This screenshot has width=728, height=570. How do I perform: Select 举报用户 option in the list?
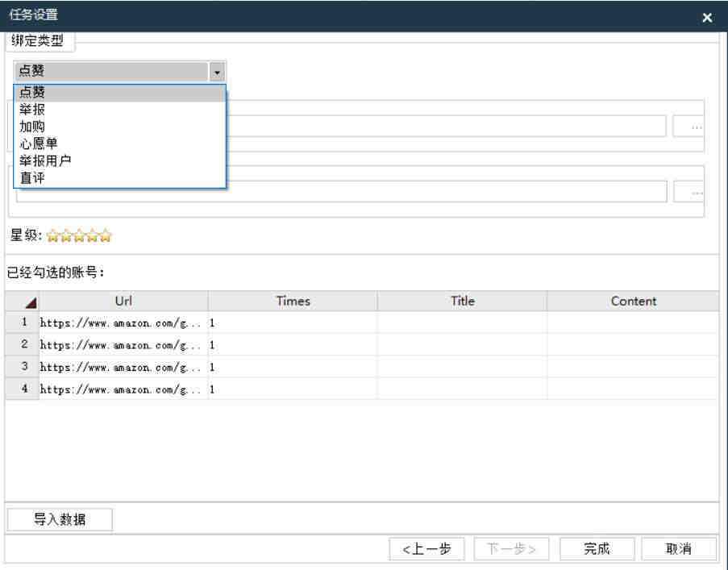(x=120, y=160)
